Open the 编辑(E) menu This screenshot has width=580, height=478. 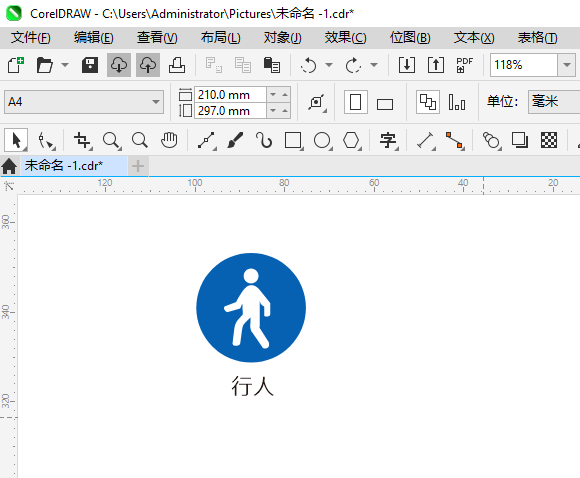(94, 38)
